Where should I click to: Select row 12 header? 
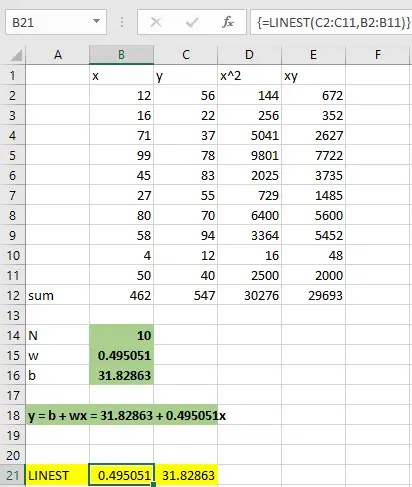click(x=13, y=295)
